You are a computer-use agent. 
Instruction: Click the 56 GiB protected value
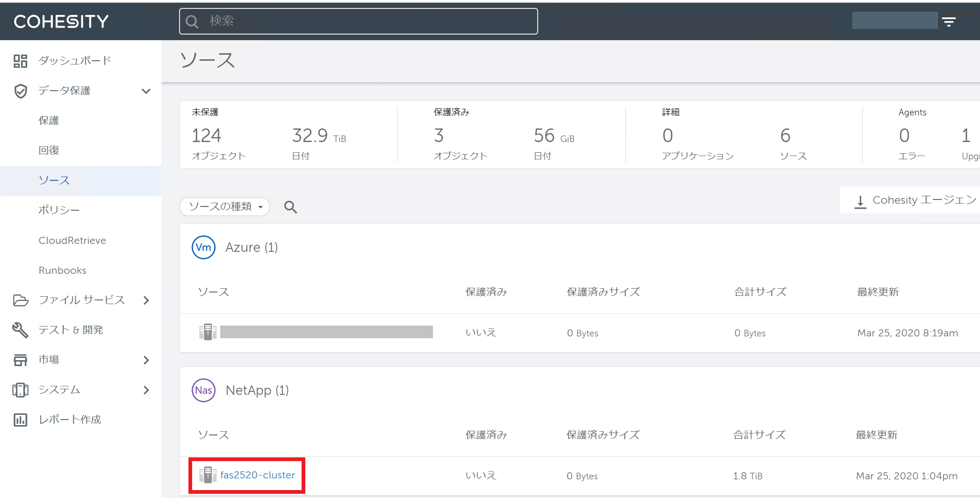pos(554,136)
